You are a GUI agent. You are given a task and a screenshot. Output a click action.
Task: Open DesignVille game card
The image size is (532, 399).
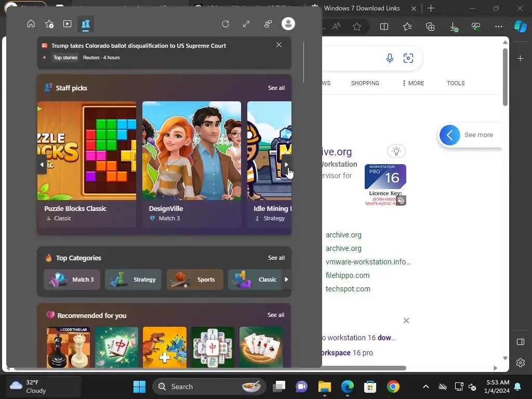(191, 164)
